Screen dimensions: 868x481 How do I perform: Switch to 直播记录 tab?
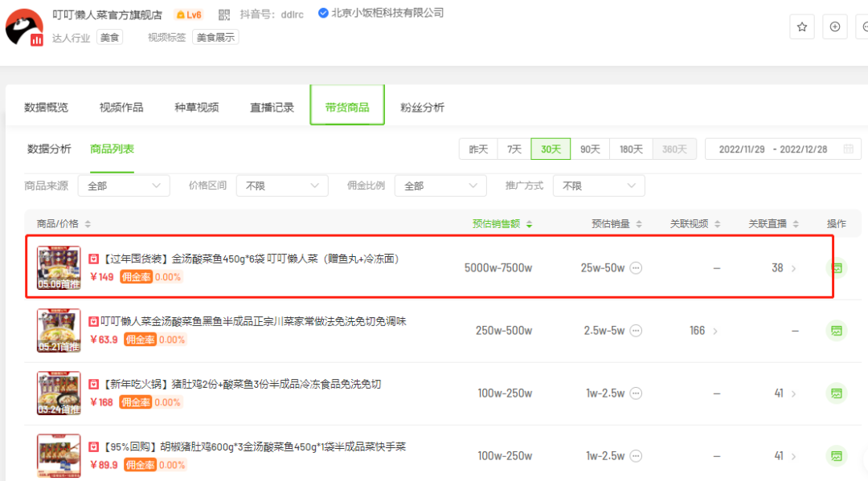pos(272,108)
